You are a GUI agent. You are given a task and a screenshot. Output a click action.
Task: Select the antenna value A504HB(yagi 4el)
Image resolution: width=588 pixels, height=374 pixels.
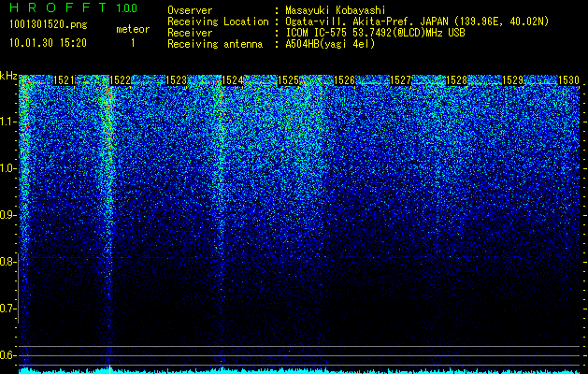tap(330, 44)
